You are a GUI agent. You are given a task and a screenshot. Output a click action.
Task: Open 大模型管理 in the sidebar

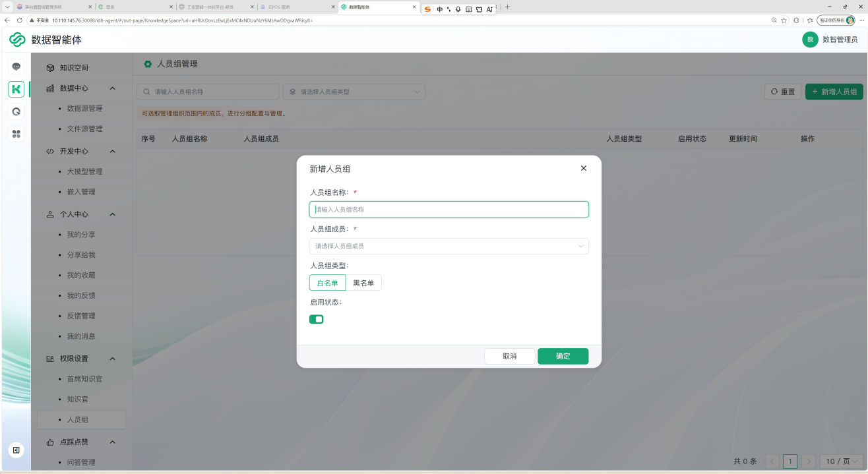click(x=84, y=171)
